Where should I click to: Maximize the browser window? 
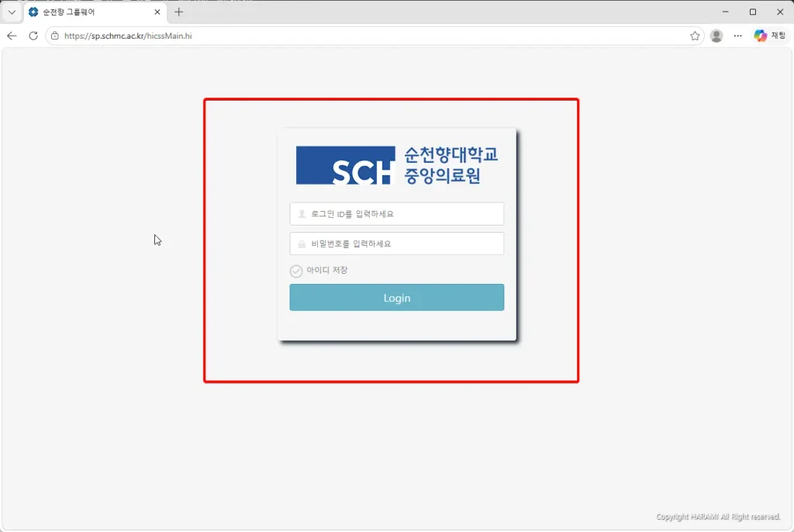pos(752,12)
